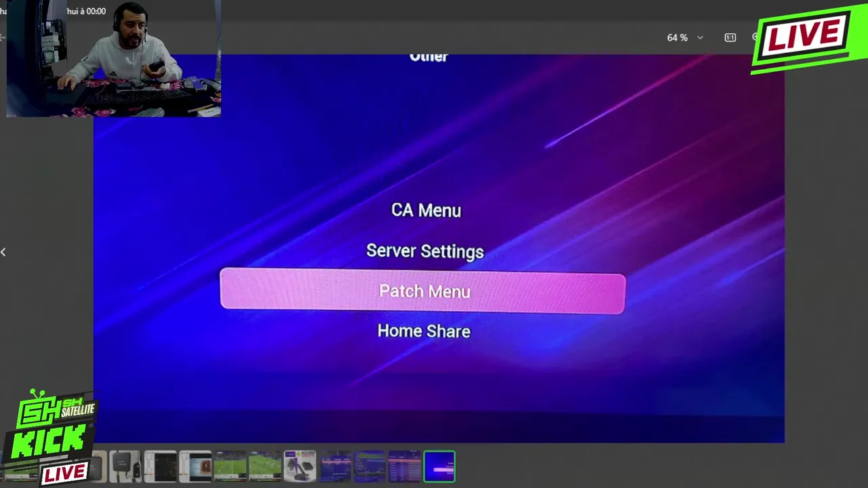Open the blue channel list table thumbnail
Viewport: 868px width, 488px height.
[x=405, y=466]
